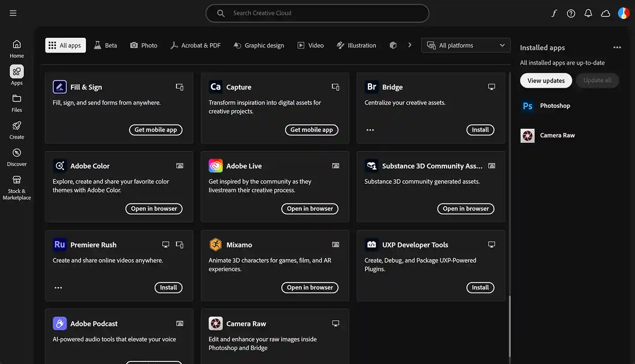Click the apps list vertical scrollbar
This screenshot has width=635, height=364.
[509, 326]
